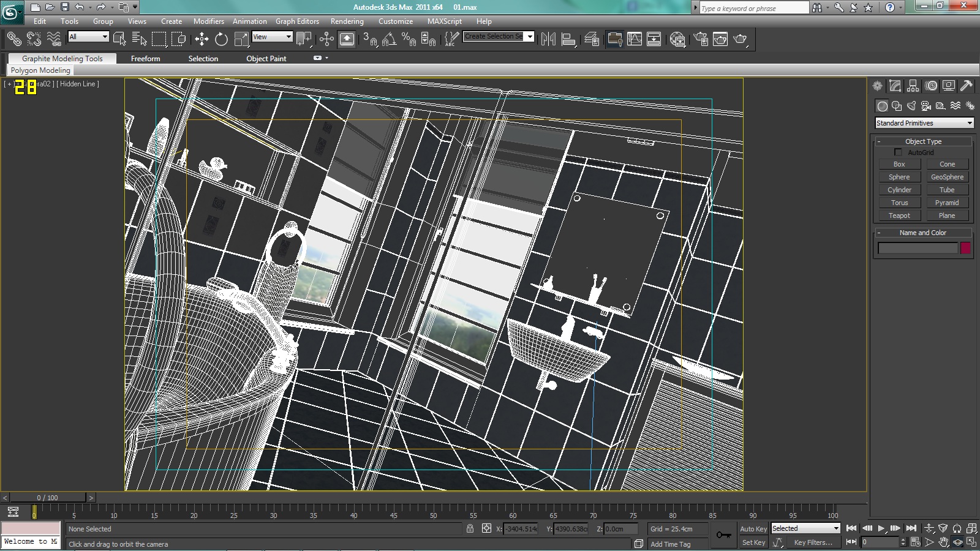
Task: Activate Select and Scale tool
Action: tap(241, 39)
